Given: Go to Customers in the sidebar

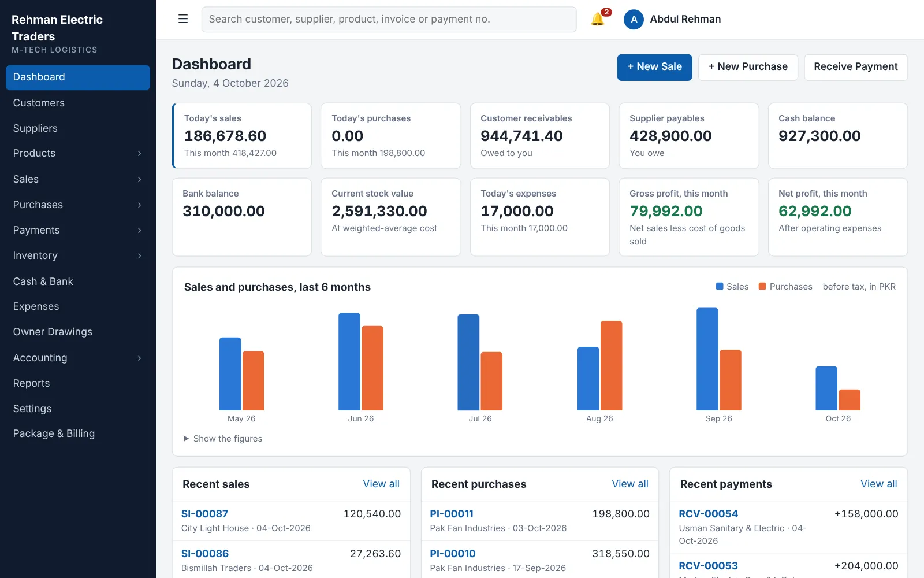Looking at the screenshot, I should tap(78, 103).
